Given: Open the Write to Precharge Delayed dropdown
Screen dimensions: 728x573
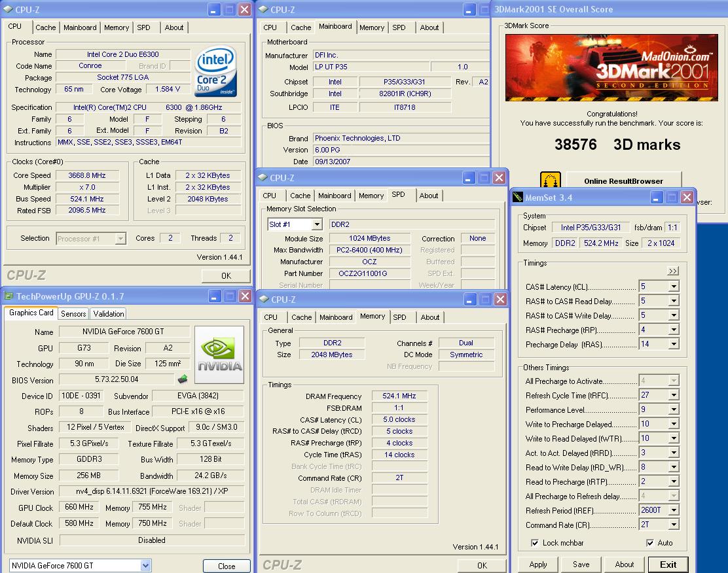Looking at the screenshot, I should (674, 424).
